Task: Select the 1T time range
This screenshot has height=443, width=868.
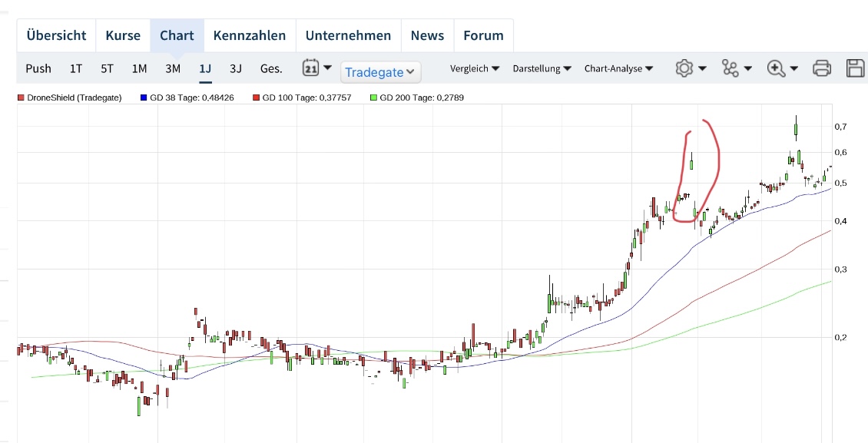Action: (x=76, y=68)
